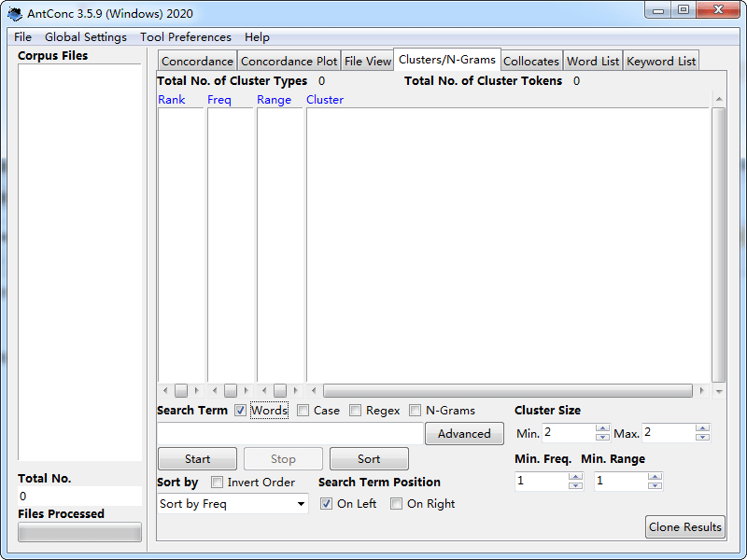This screenshot has width=747, height=560.
Task: Enable On Right search term position
Action: tap(396, 503)
